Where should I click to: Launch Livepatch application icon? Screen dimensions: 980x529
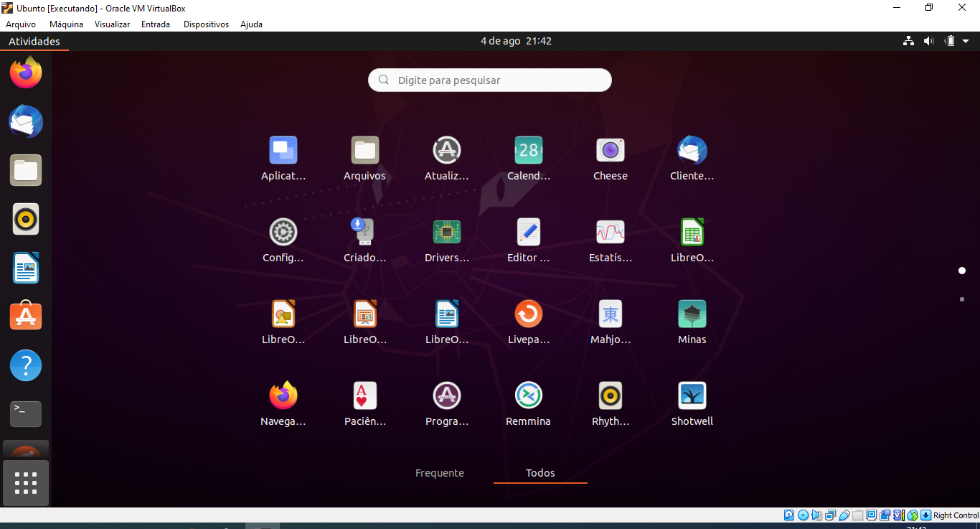[528, 315]
